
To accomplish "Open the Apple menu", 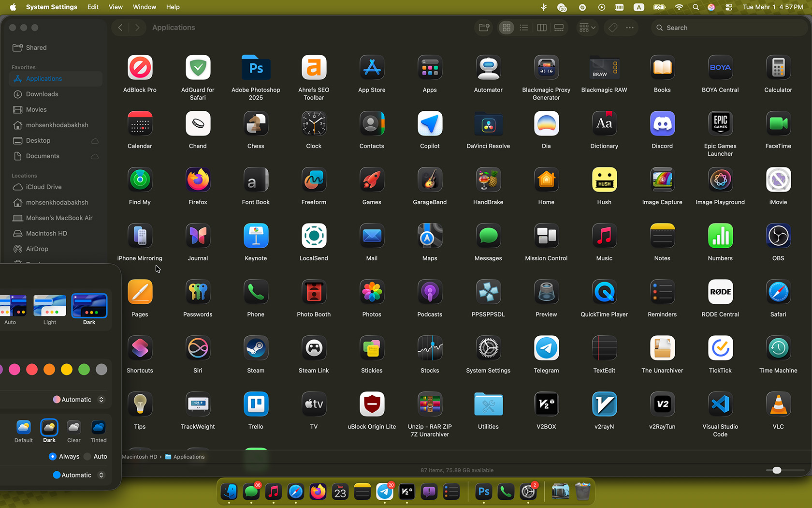I will coord(13,7).
